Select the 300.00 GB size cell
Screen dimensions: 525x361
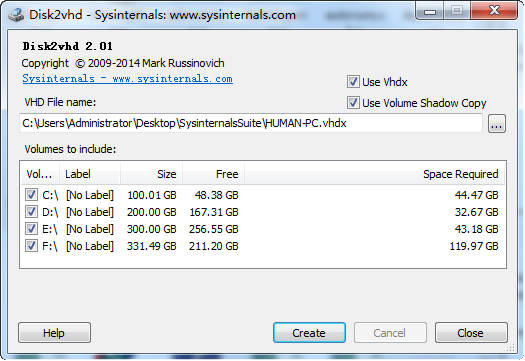click(152, 229)
